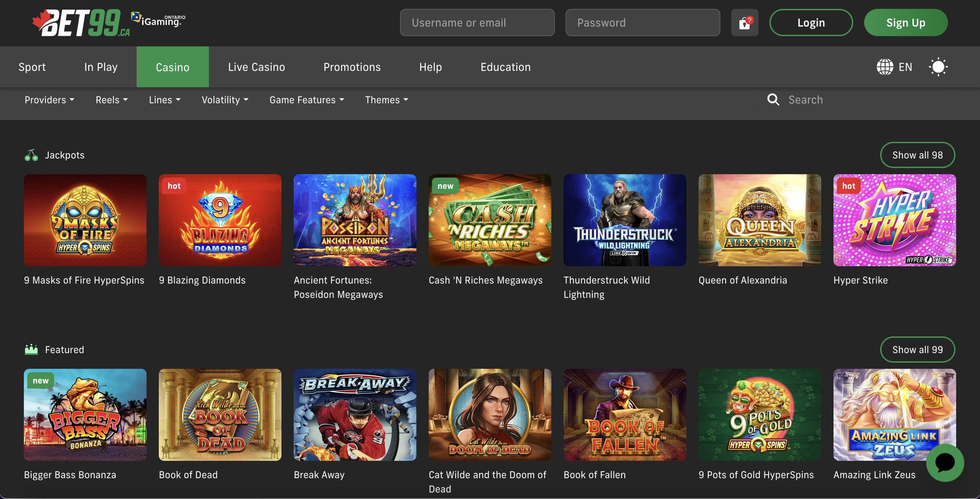Click the 'Break Away' title text

point(319,475)
